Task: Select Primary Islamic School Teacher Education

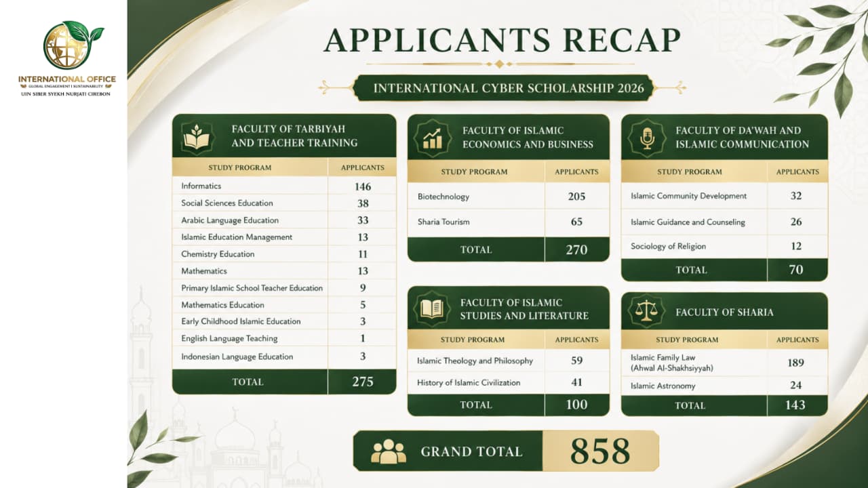Action: pos(252,288)
